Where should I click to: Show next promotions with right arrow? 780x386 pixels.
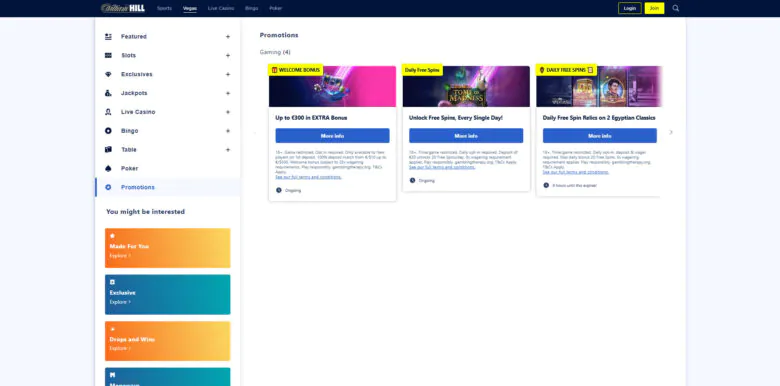(671, 132)
